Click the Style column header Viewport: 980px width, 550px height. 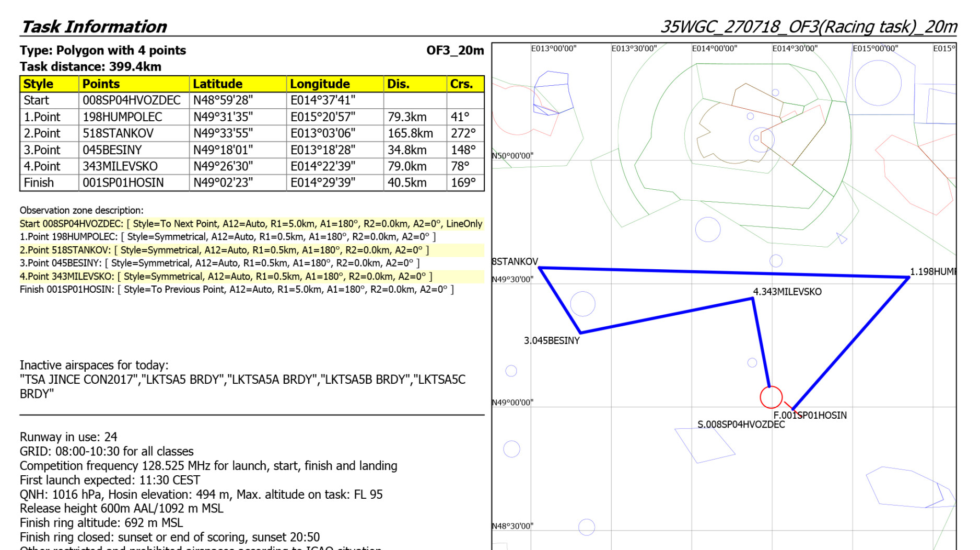38,84
